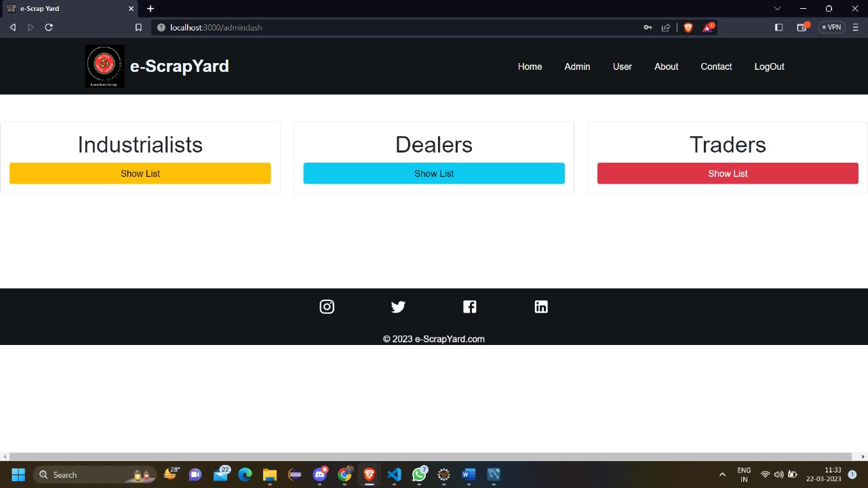The width and height of the screenshot is (868, 488).
Task: Open VS Code from the taskbar
Action: tap(394, 474)
